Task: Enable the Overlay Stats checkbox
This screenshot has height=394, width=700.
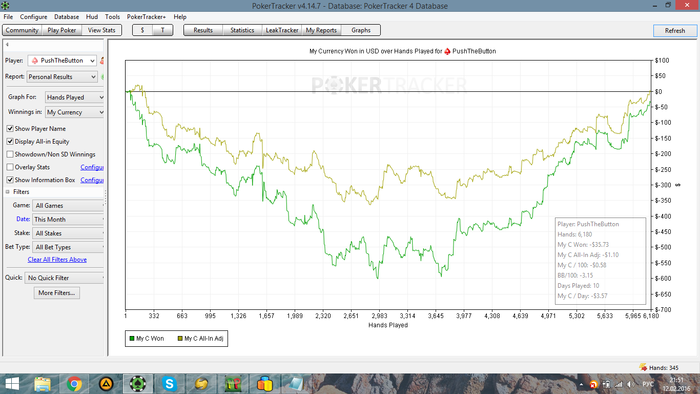Action: tap(10, 167)
